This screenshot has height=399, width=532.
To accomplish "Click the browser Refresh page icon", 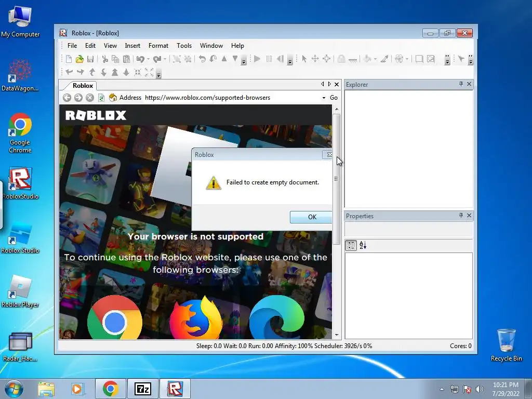I will 101,98.
